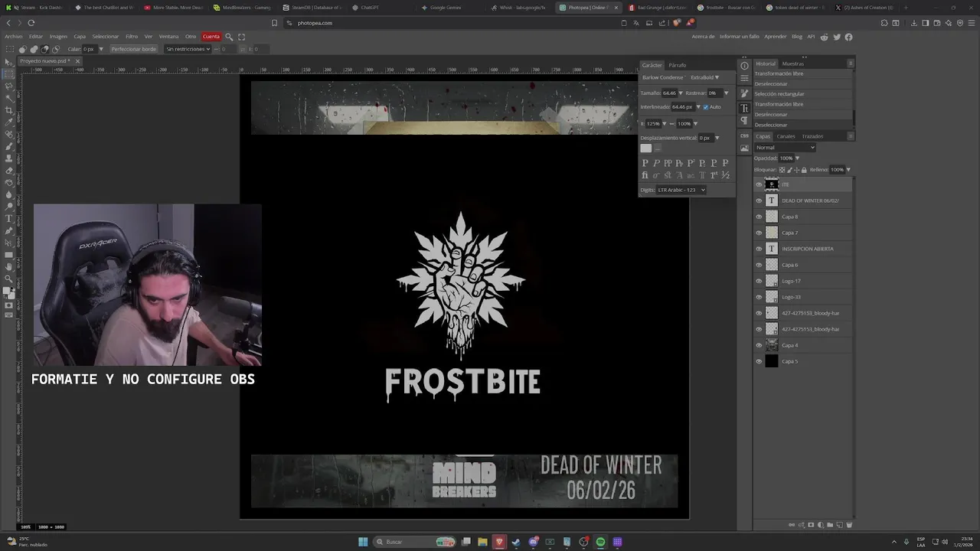The image size is (980, 551).
Task: Hide the Logo-17 layer
Action: click(x=759, y=281)
